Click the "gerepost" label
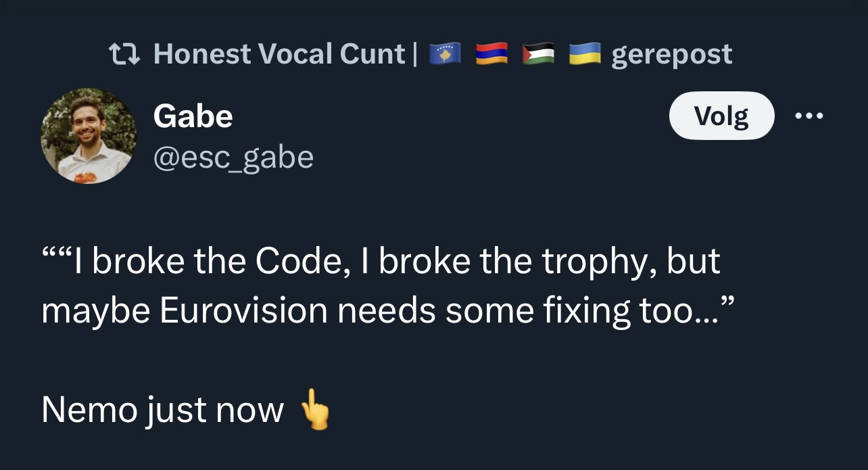This screenshot has width=868, height=470. coord(671,54)
